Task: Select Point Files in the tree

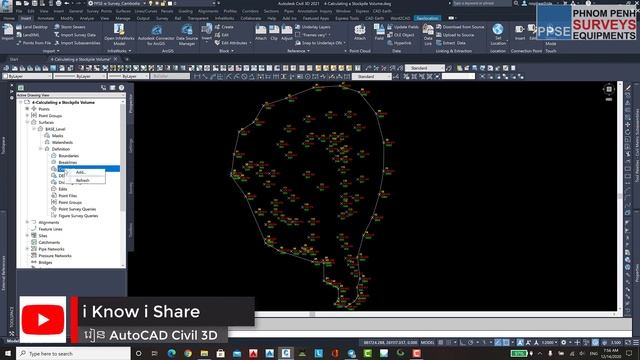Action: tap(67, 196)
